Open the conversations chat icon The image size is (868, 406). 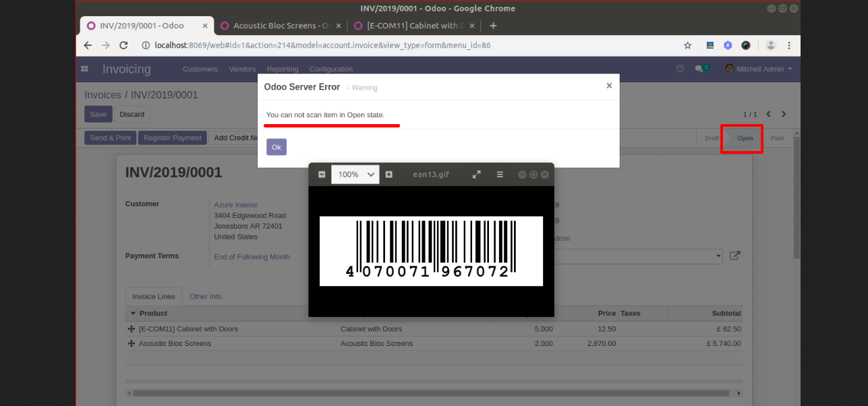701,69
